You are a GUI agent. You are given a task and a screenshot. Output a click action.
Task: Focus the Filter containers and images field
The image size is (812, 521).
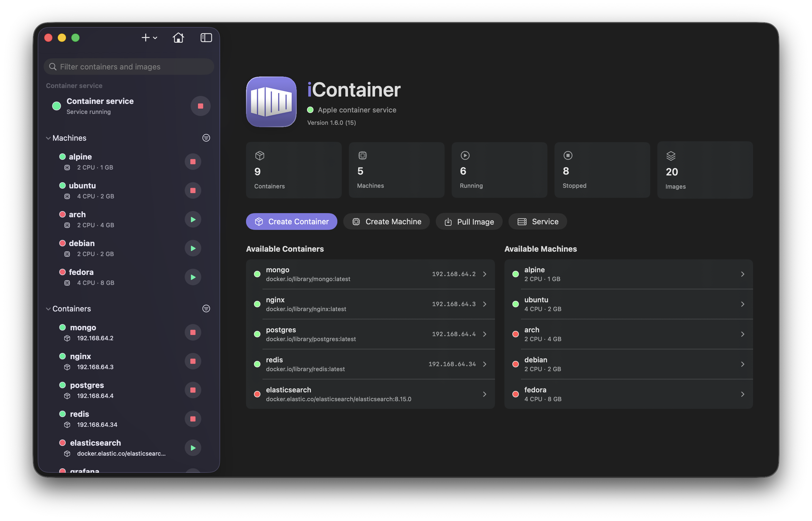(x=129, y=67)
